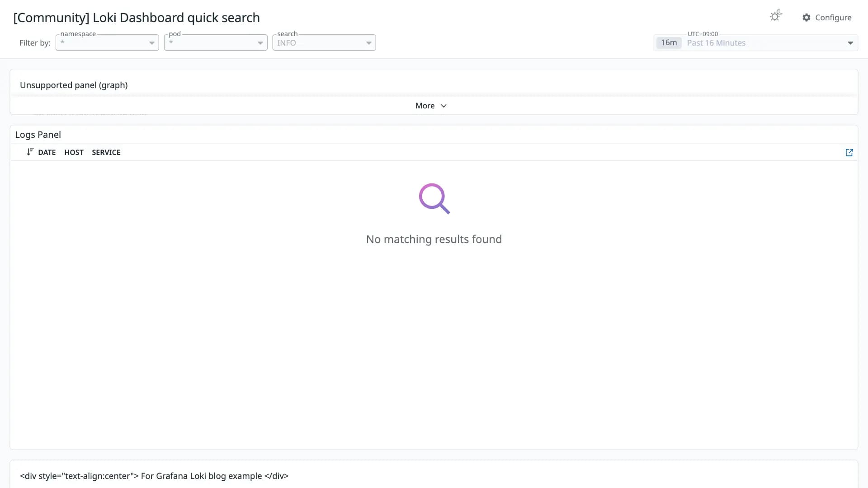Open Configure via its gear icon

tap(807, 18)
